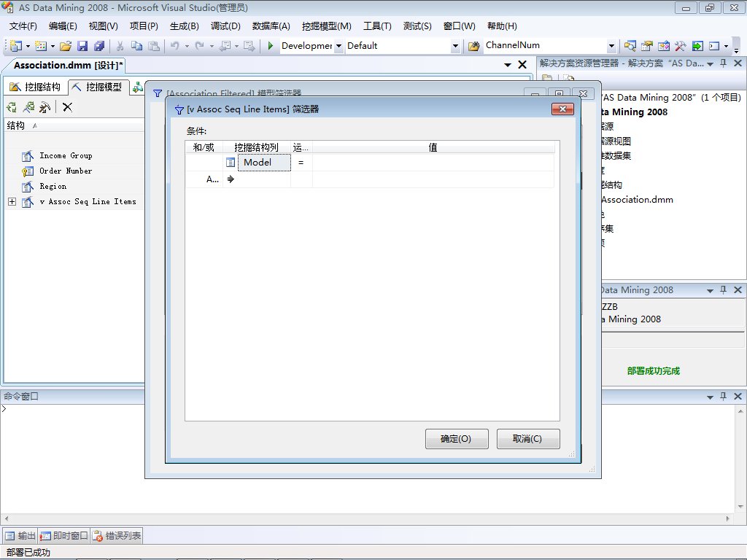This screenshot has height=560, width=747.
Task: Open the Default platform dropdown
Action: coord(455,46)
